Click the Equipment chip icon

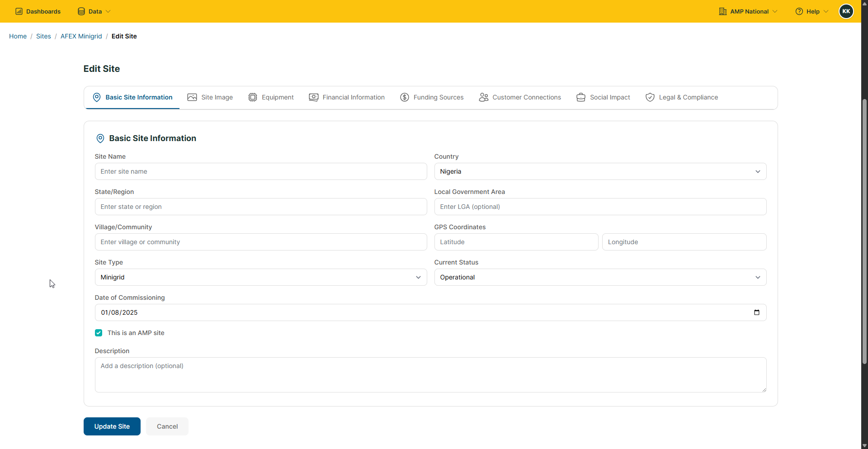point(253,97)
